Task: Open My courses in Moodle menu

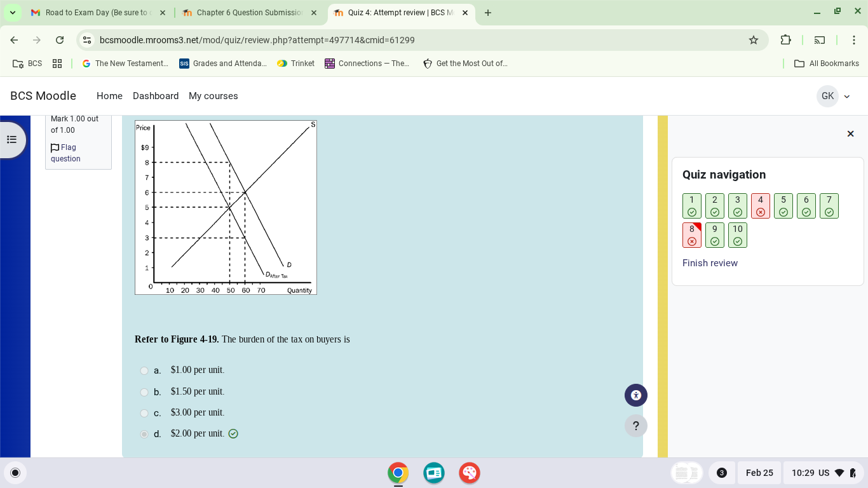Action: [x=213, y=96]
